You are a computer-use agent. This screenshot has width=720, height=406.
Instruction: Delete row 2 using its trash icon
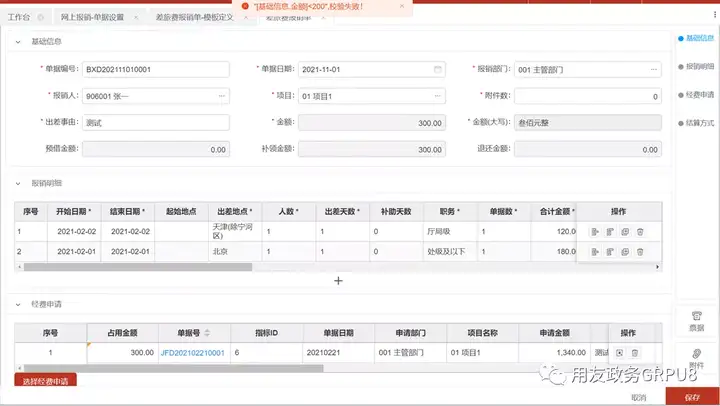(x=640, y=252)
